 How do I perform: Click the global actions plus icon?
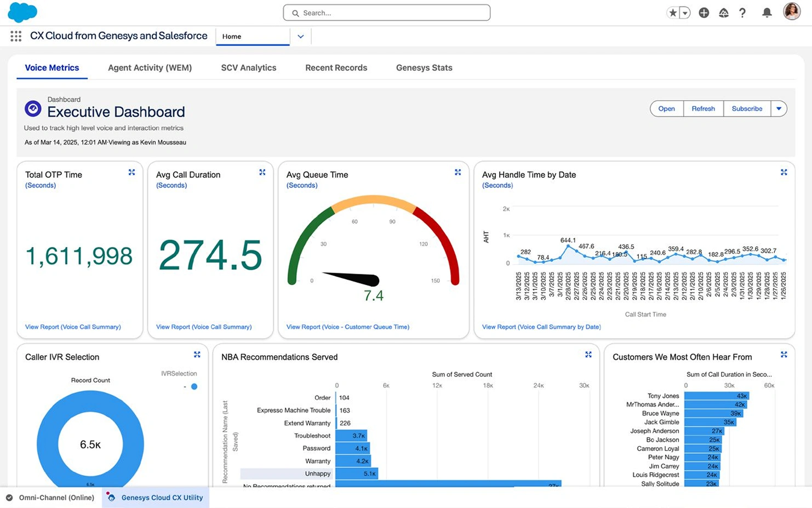(704, 13)
